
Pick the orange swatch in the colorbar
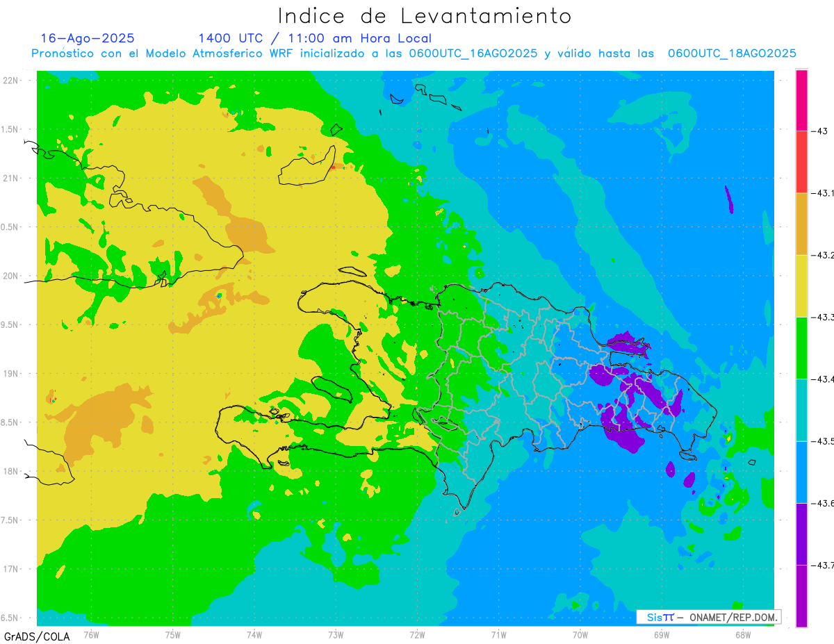[801, 224]
